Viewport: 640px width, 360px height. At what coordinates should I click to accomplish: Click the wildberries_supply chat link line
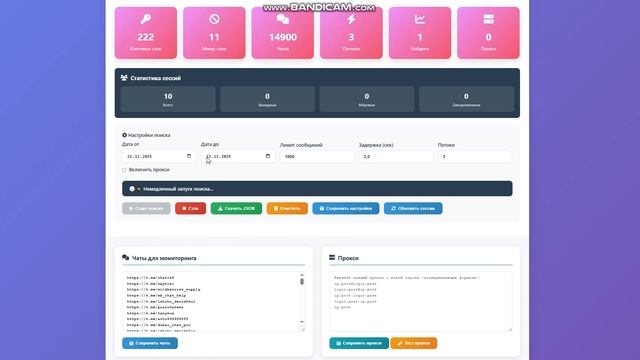(x=163, y=289)
